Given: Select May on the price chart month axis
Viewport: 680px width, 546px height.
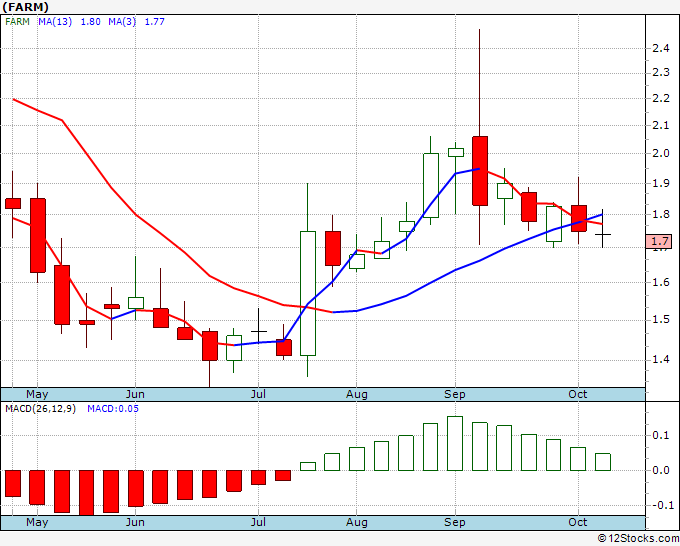Looking at the screenshot, I should pyautogui.click(x=37, y=394).
